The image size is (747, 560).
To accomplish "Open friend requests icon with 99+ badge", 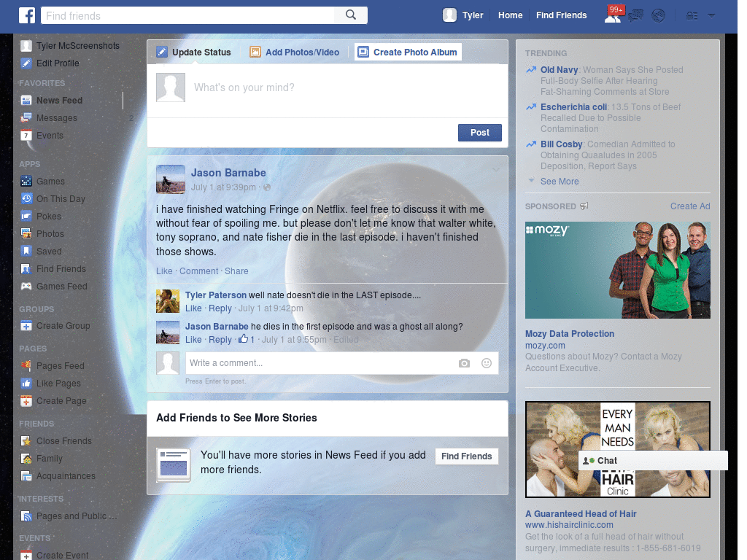I will point(613,15).
